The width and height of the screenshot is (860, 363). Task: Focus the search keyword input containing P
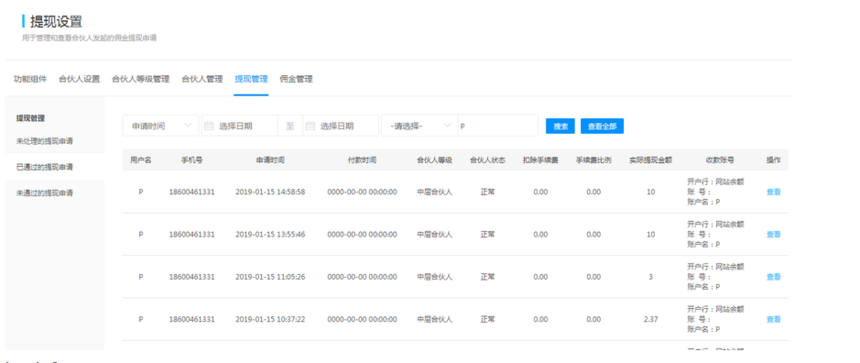click(498, 126)
